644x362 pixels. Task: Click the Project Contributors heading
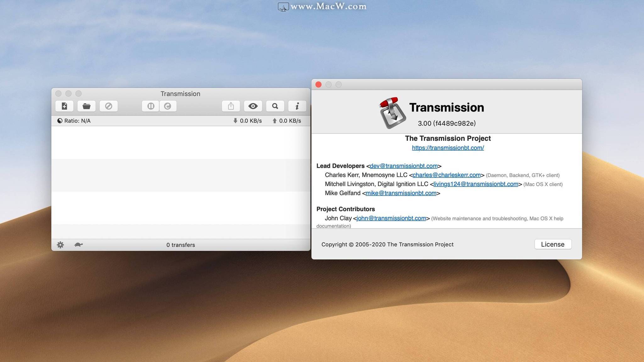tap(346, 209)
